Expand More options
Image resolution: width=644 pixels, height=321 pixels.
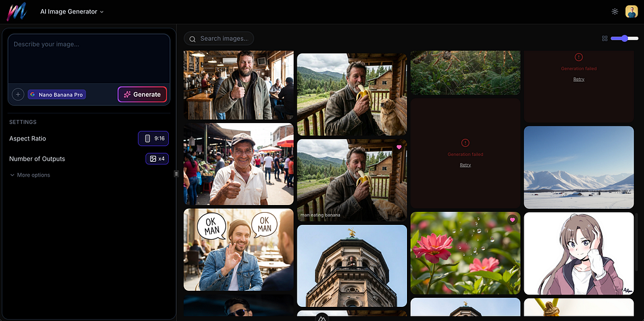tap(30, 175)
